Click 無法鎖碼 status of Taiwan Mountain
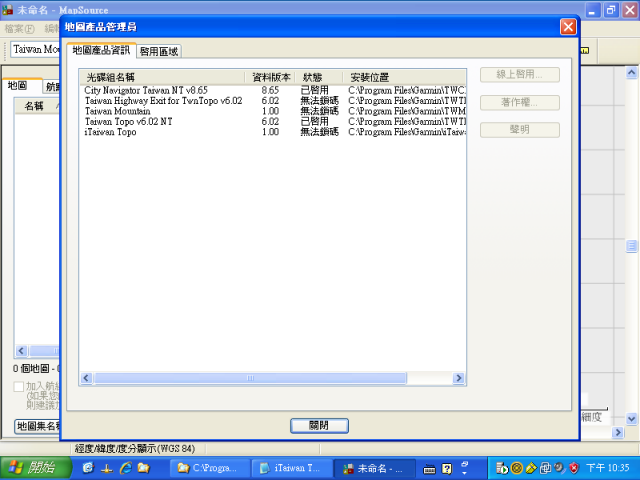Image resolution: width=640 pixels, height=480 pixels. (x=320, y=111)
